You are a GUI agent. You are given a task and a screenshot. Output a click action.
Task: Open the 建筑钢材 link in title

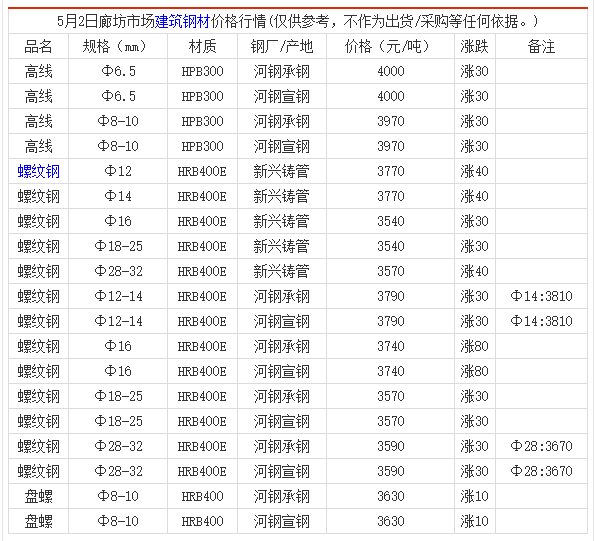click(x=183, y=21)
